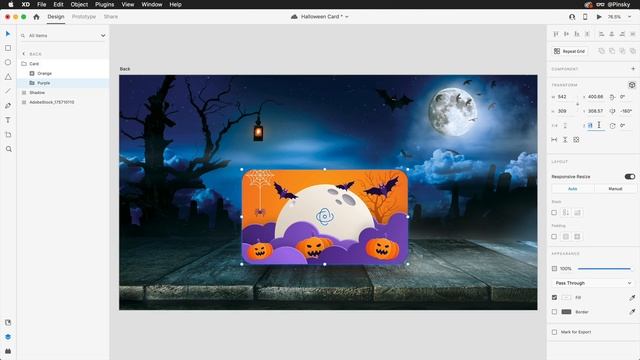Select the Text tool

pyautogui.click(x=8, y=120)
